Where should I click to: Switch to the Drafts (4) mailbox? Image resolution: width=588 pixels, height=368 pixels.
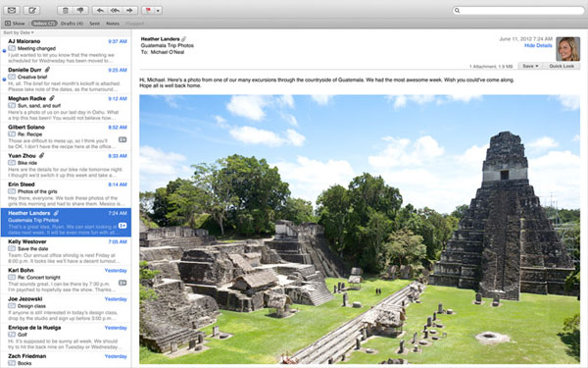click(72, 24)
